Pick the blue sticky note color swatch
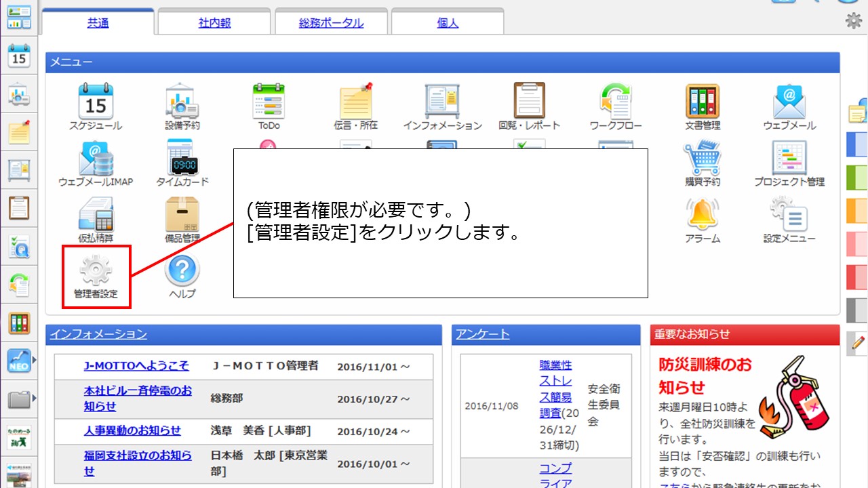The height and width of the screenshot is (488, 868). [x=856, y=144]
